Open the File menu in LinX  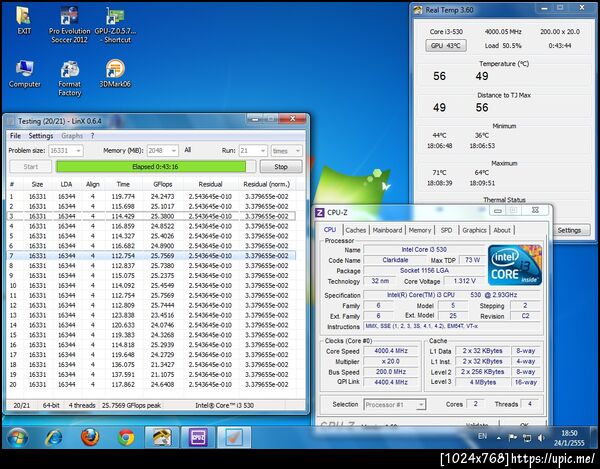pyautogui.click(x=15, y=136)
